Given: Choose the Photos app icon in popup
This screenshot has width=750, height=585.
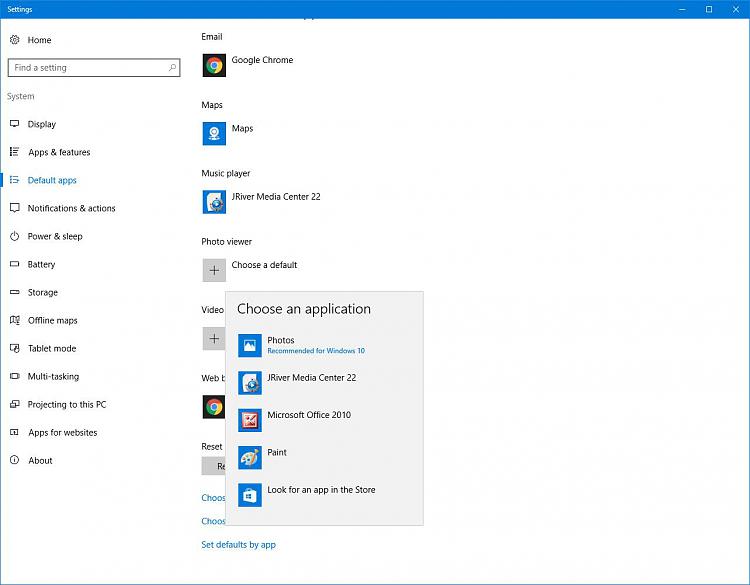Looking at the screenshot, I should [250, 345].
